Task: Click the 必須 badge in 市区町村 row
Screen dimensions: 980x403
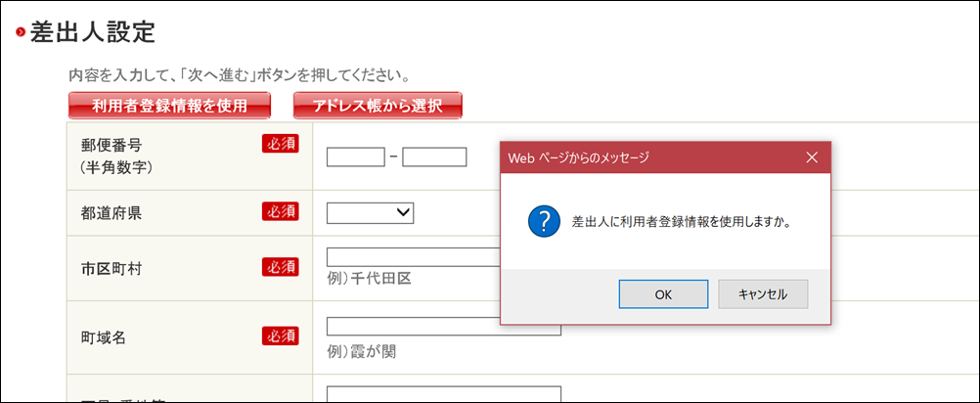Action: 281,267
